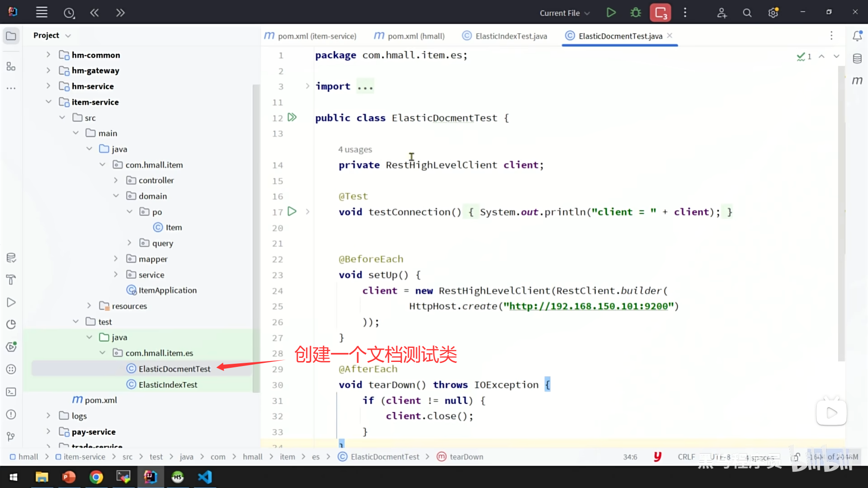Click the Elasticsearch URL link in code
Image resolution: width=868 pixels, height=488 pixels.
588,306
